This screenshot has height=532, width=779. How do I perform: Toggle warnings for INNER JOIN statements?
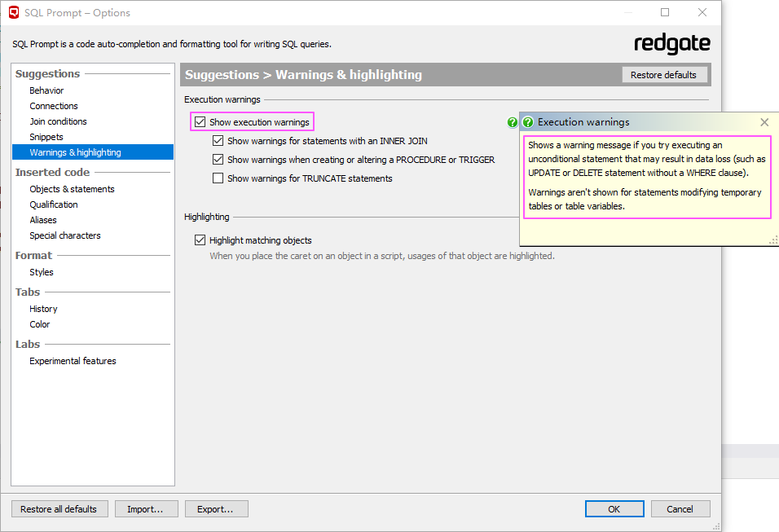218,141
